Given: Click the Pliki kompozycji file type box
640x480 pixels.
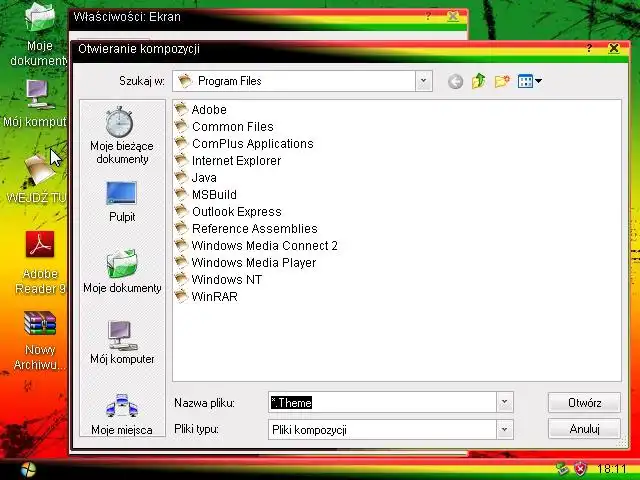Looking at the screenshot, I should tap(382, 429).
